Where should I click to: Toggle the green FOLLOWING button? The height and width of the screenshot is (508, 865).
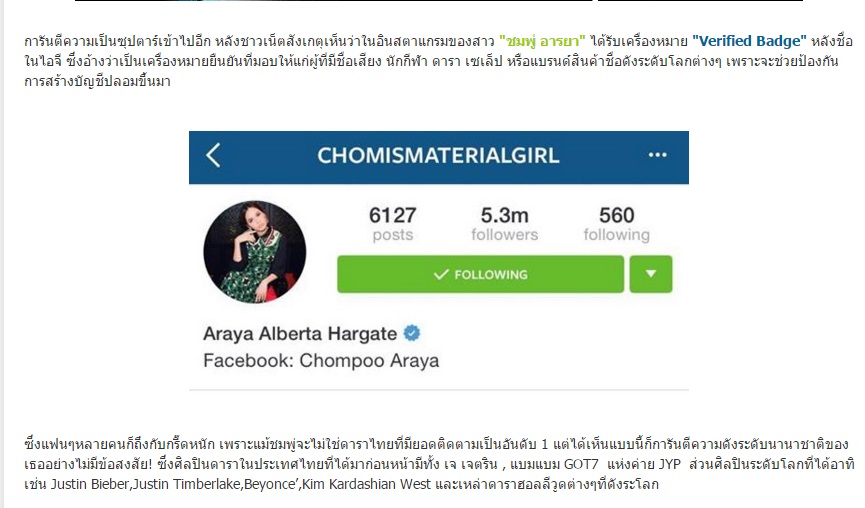(480, 274)
